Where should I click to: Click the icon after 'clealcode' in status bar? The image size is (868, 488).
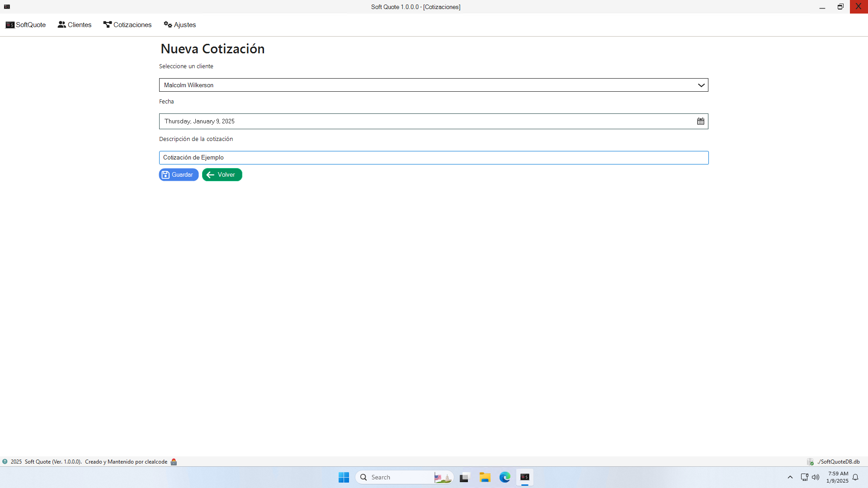(x=174, y=462)
